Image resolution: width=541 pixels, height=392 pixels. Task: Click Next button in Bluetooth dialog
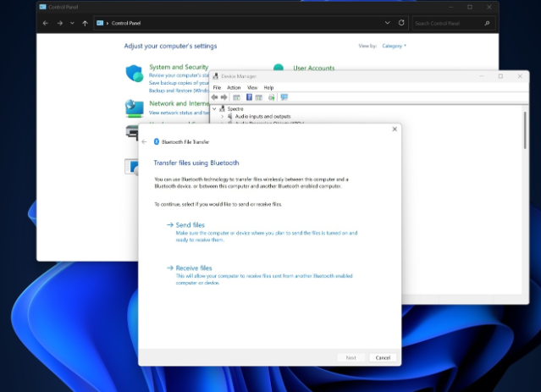coord(351,358)
